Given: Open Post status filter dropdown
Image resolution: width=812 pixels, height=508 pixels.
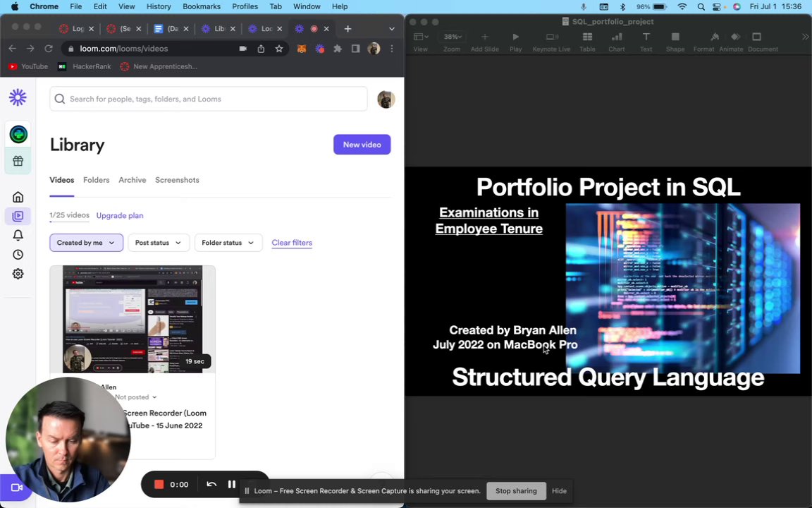Looking at the screenshot, I should (159, 243).
